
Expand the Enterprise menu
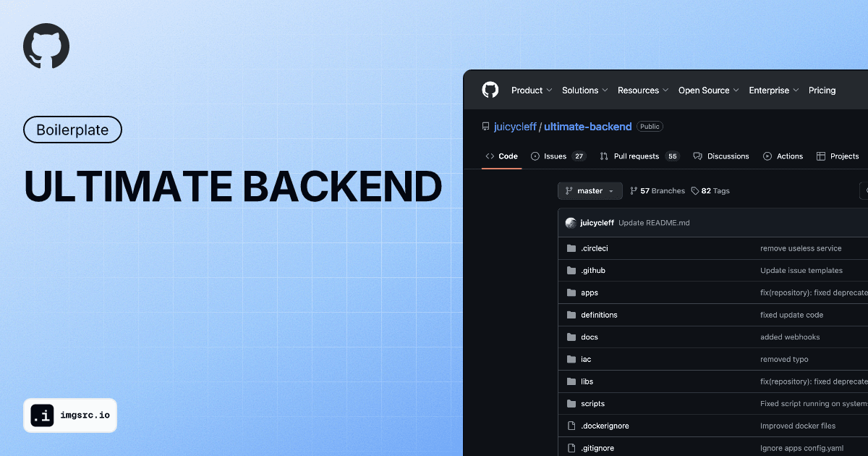tap(774, 90)
